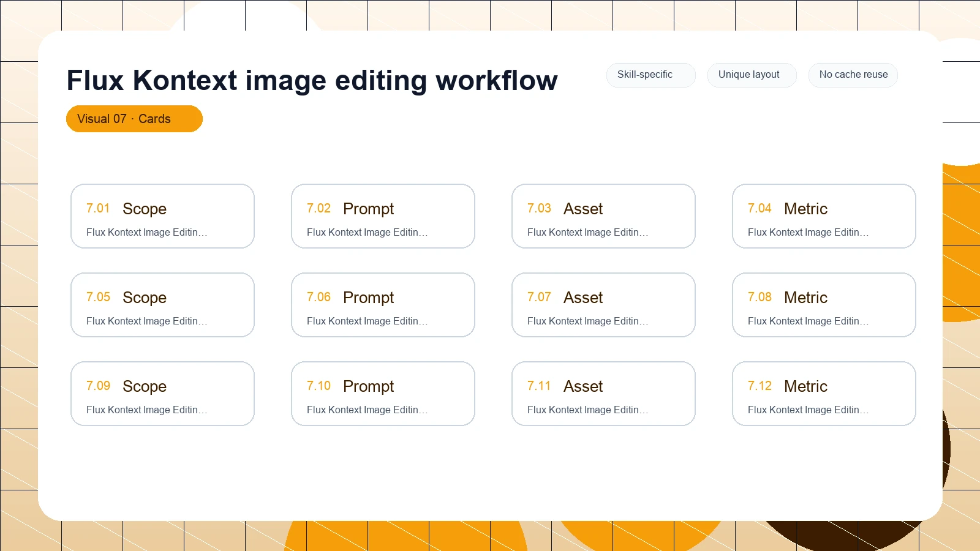This screenshot has height=551, width=980.
Task: Click the Unique layout tag pill
Action: [x=752, y=75]
